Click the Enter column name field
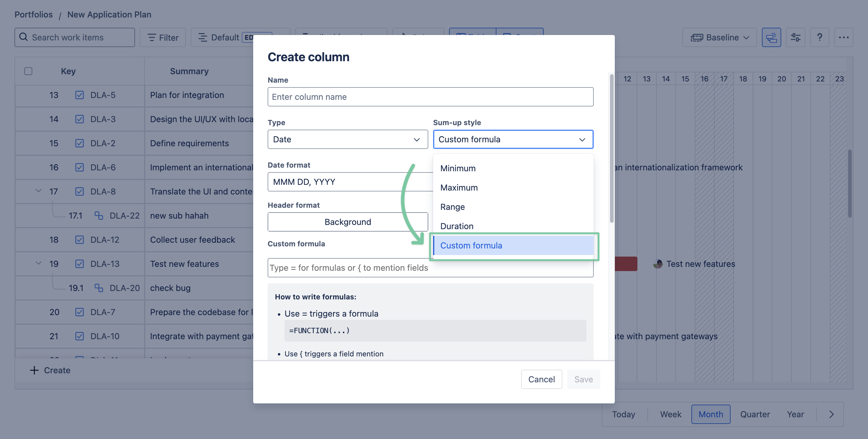Image resolution: width=868 pixels, height=439 pixels. 430,97
